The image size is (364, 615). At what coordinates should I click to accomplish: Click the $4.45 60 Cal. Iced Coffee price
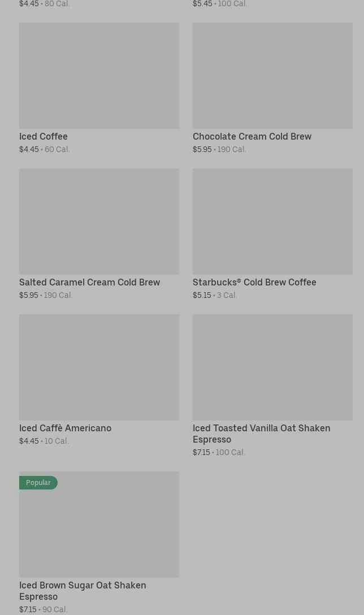click(x=45, y=150)
